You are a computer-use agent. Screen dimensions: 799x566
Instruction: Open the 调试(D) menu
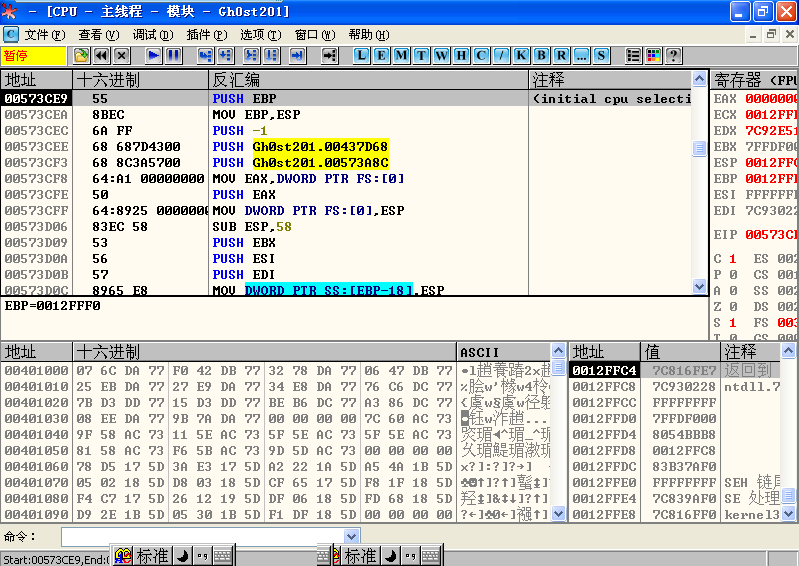click(x=153, y=35)
